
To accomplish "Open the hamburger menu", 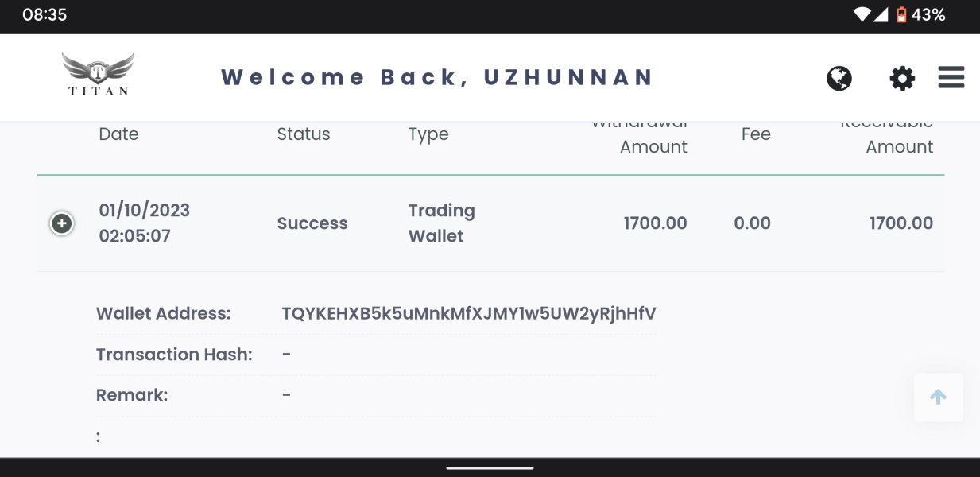I will coord(951,77).
